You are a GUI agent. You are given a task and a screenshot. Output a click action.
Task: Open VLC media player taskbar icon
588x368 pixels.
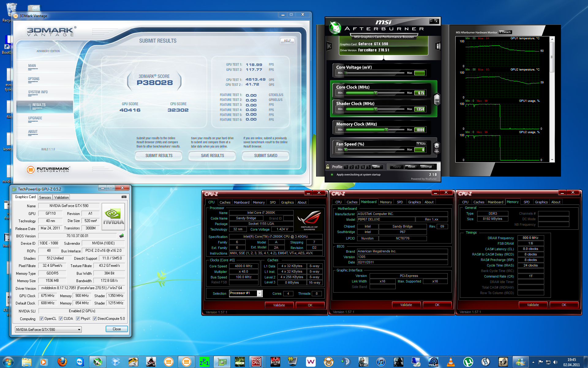[x=450, y=362]
